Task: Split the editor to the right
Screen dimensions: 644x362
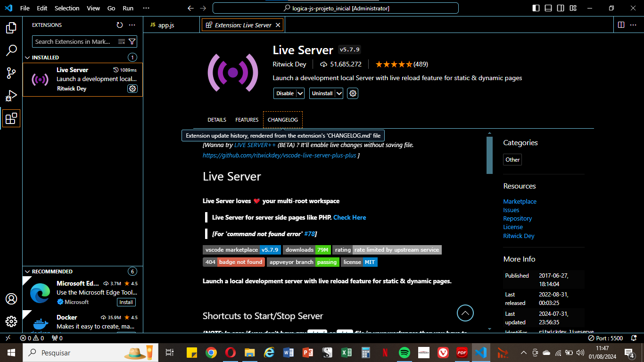Action: coord(621,25)
